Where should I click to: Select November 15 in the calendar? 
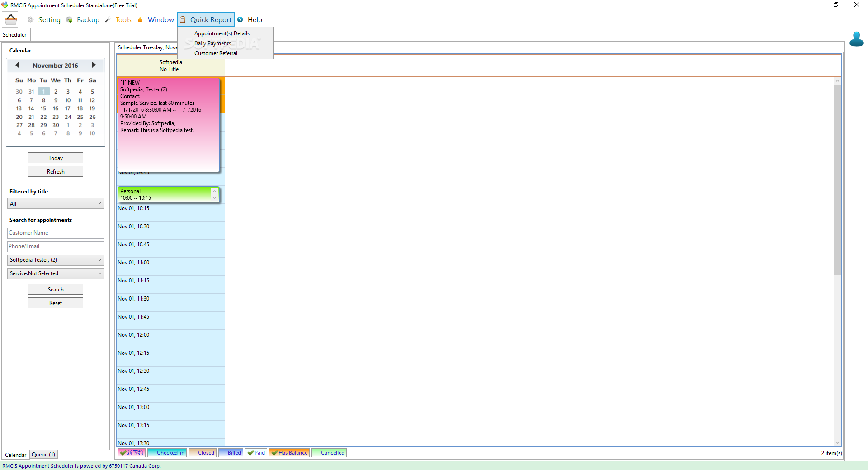tap(43, 108)
